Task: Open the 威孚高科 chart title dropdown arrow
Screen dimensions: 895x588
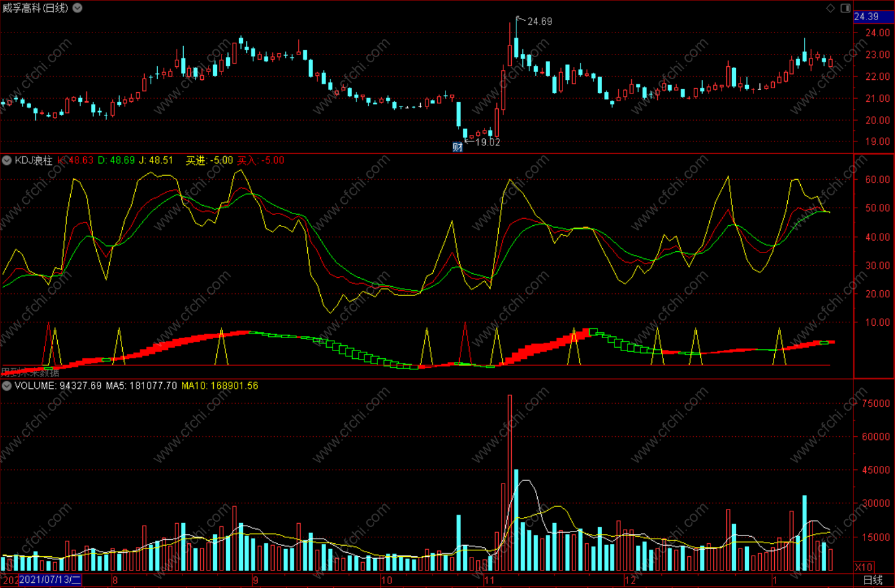Action: point(77,8)
